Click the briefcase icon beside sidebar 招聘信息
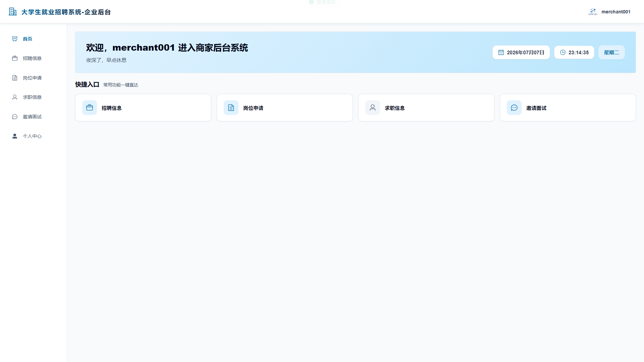 (15, 58)
